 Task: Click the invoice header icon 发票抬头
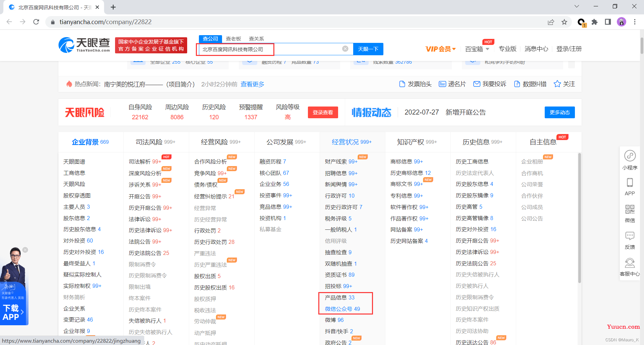[402, 84]
